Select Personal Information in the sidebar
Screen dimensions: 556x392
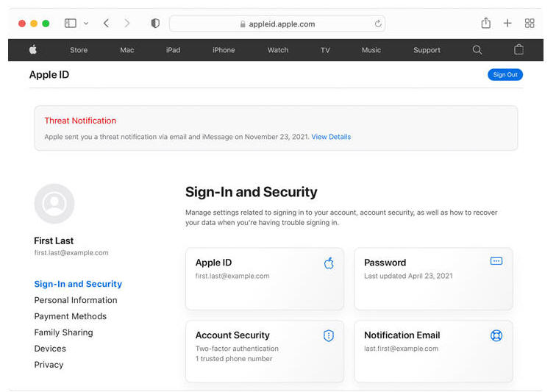click(x=76, y=300)
